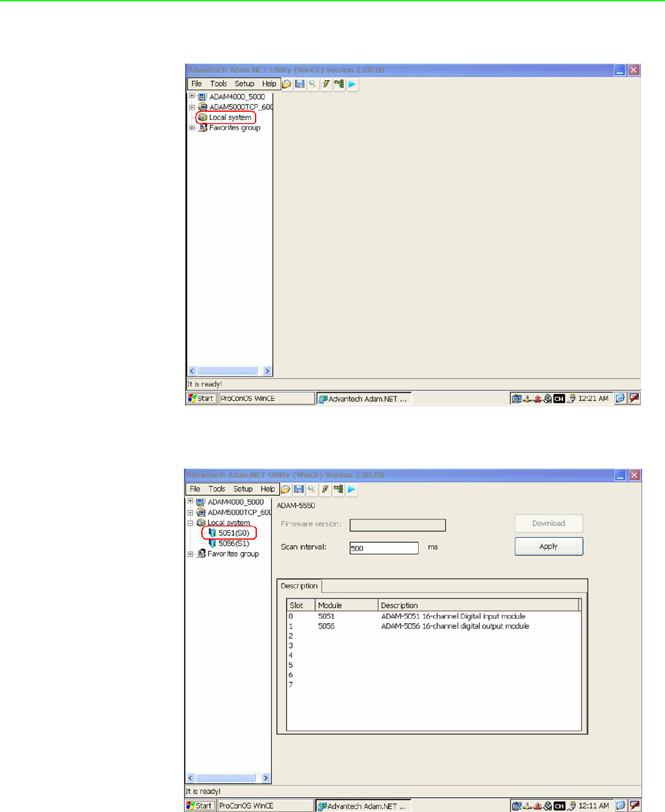Click the Download button

549,524
